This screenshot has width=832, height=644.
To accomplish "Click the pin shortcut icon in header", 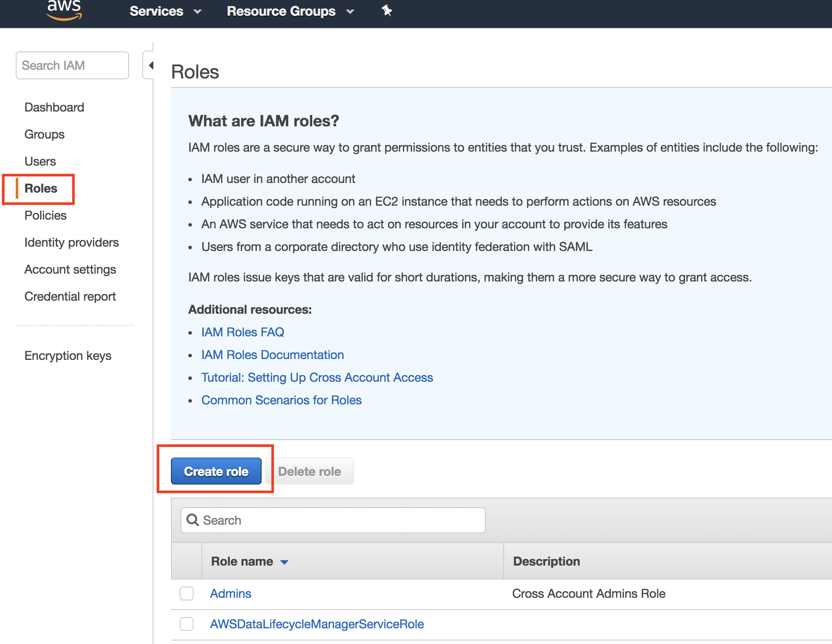I will 387,10.
